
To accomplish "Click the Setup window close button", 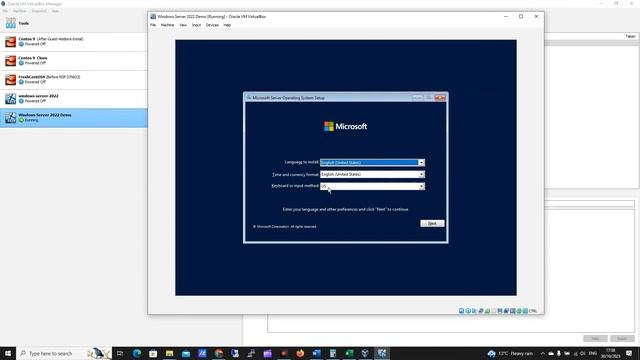I will (x=440, y=98).
